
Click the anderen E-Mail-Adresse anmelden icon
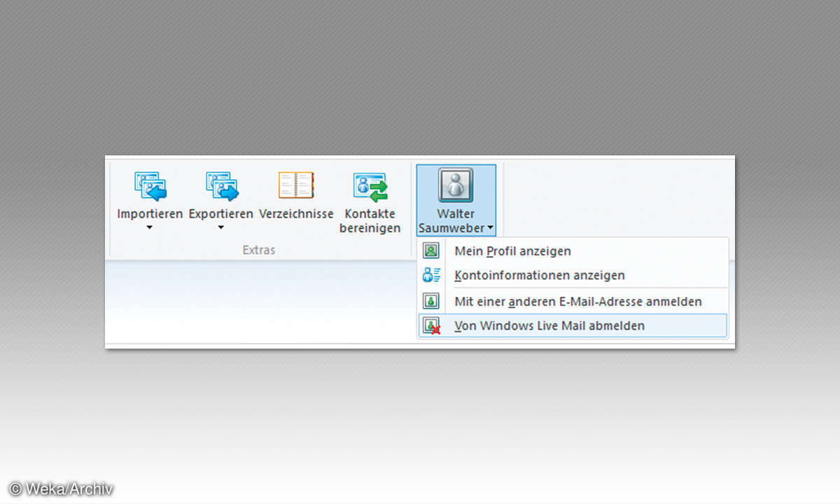click(431, 301)
